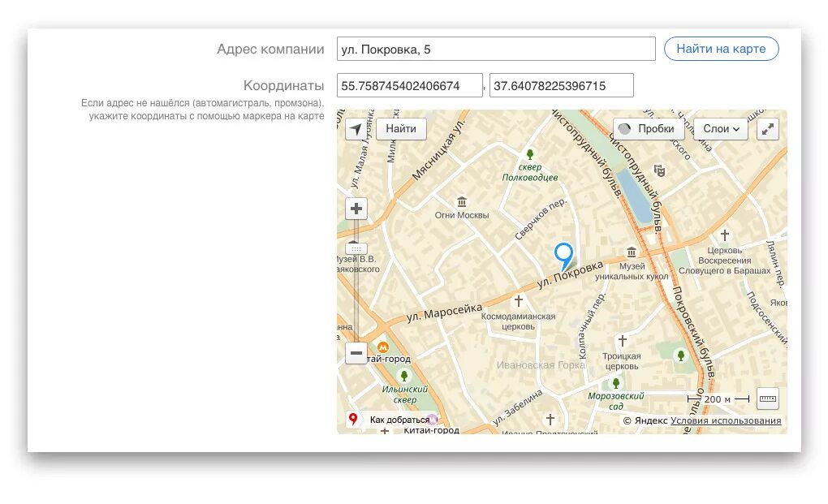Open the ruler distance tool
828x504 pixels.
(768, 399)
